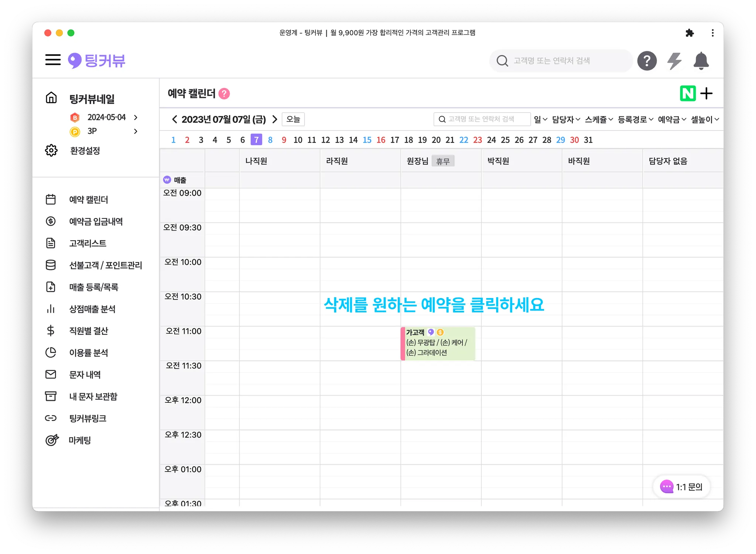Click the 오늘 button
This screenshot has width=756, height=554.
click(x=293, y=119)
